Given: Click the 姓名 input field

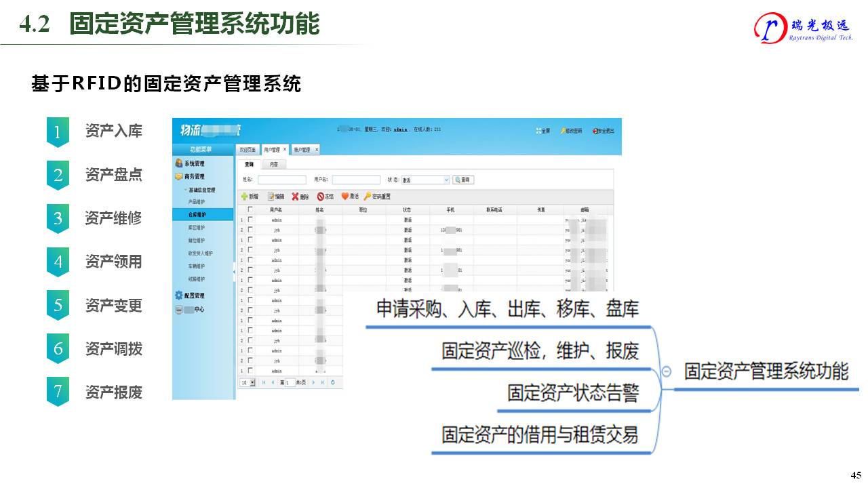Looking at the screenshot, I should pos(282,180).
